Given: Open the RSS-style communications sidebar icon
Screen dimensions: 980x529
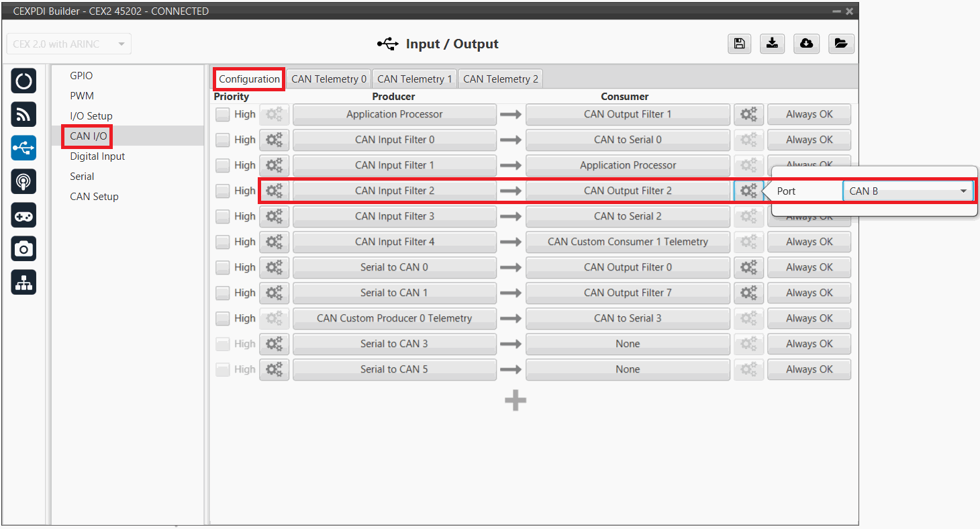Looking at the screenshot, I should click(23, 115).
